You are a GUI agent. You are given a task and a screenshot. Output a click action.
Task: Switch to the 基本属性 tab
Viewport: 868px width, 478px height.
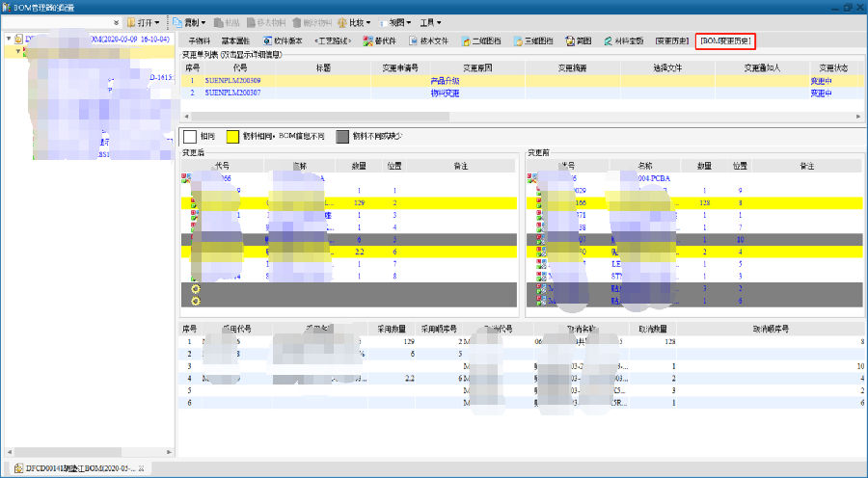235,41
